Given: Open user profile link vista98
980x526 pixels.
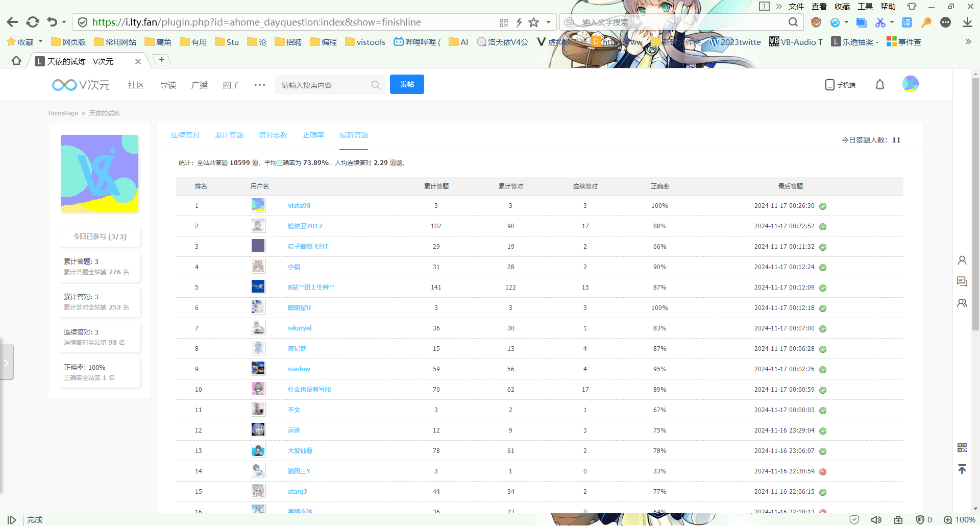Looking at the screenshot, I should pos(299,206).
